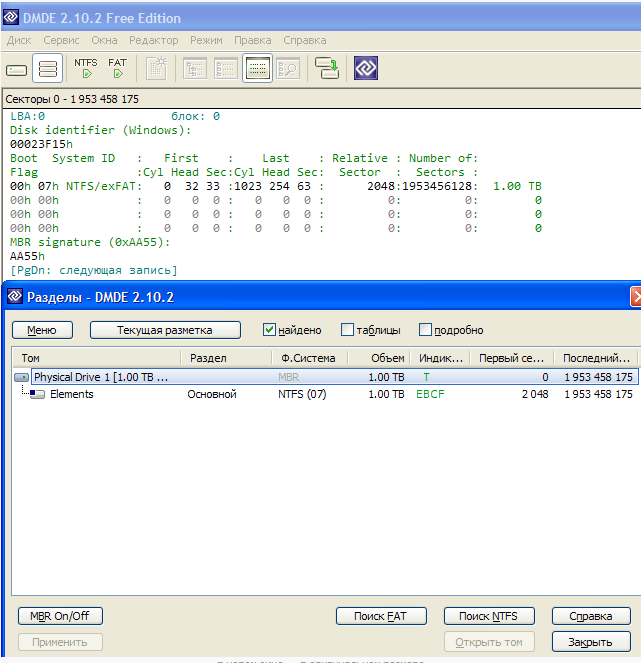Open the 'Меню' dropdown button
The image size is (641, 663).
click(42, 330)
